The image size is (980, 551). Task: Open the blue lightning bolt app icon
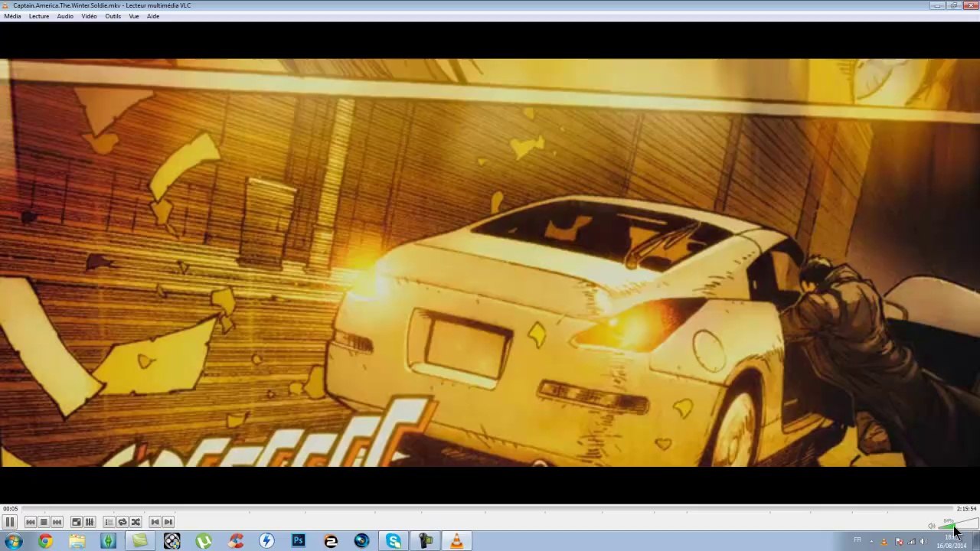point(266,541)
